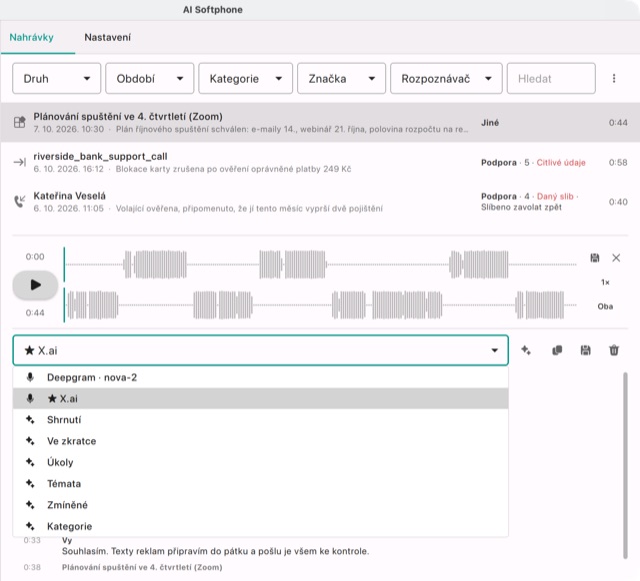The image size is (640, 581).
Task: Save the audio with the player's disk icon
Action: [595, 258]
